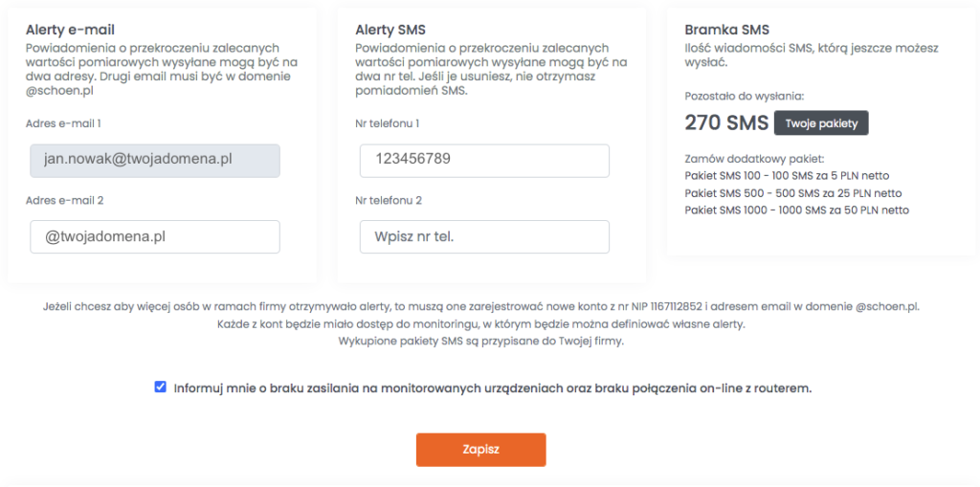Viewport: 980px width, 487px height.
Task: Click the Alerty e-mail heading
Action: pos(70,30)
